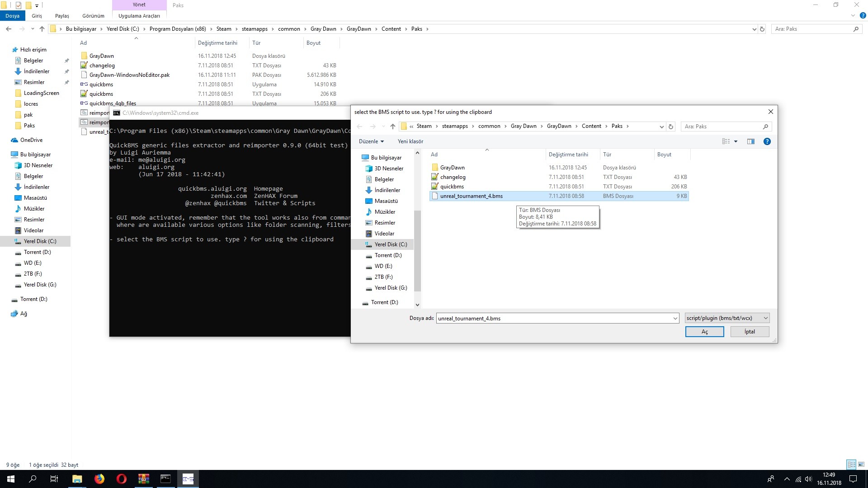Select unreal_tournament_4.bms in dialog list
The image size is (868, 488).
coord(559,196)
